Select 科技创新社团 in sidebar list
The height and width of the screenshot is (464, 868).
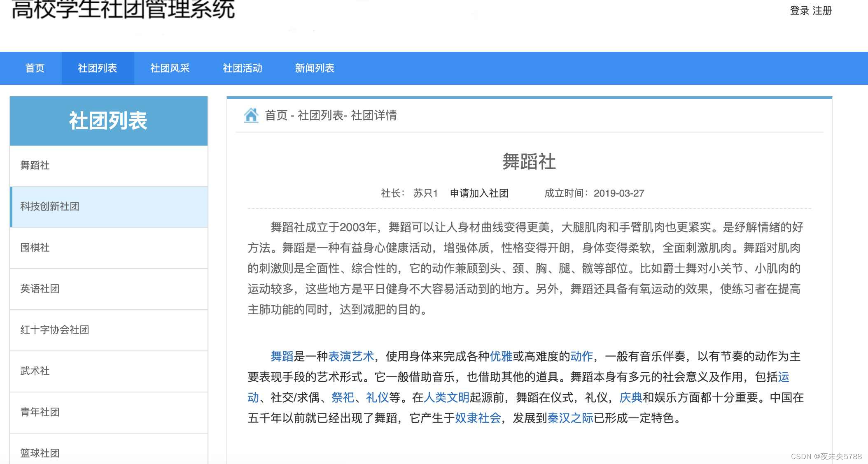point(109,207)
